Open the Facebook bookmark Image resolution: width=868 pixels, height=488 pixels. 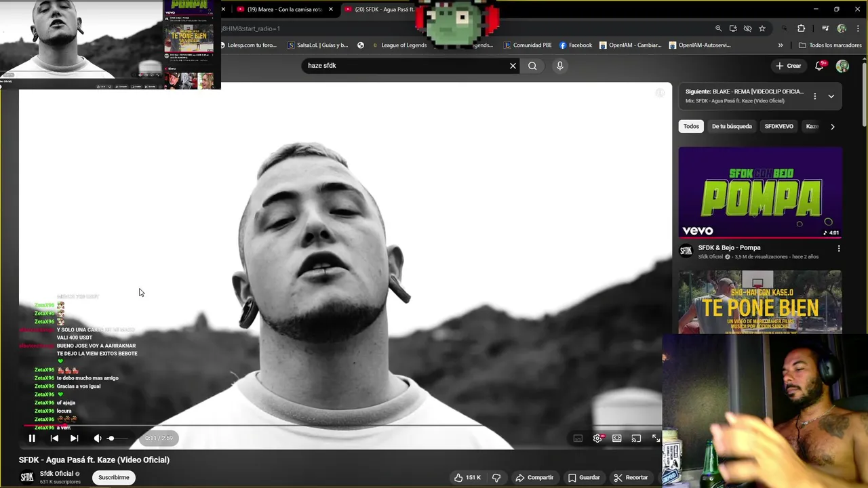point(576,45)
